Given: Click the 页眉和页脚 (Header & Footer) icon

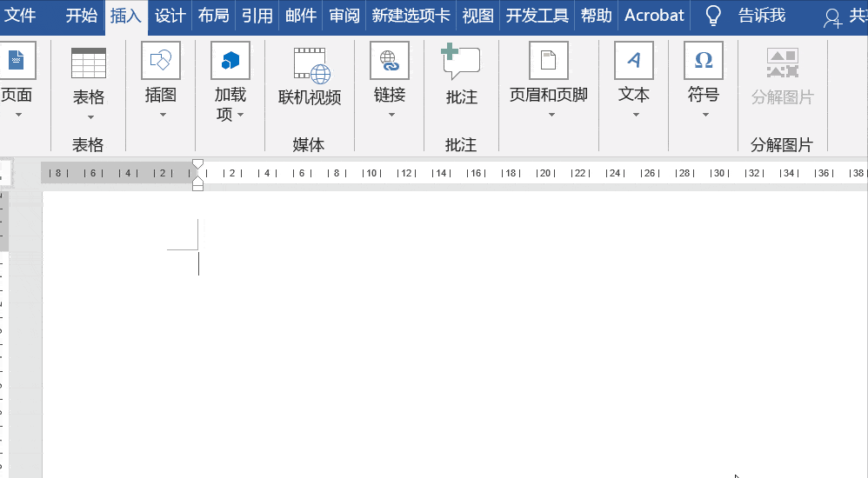Looking at the screenshot, I should [549, 60].
